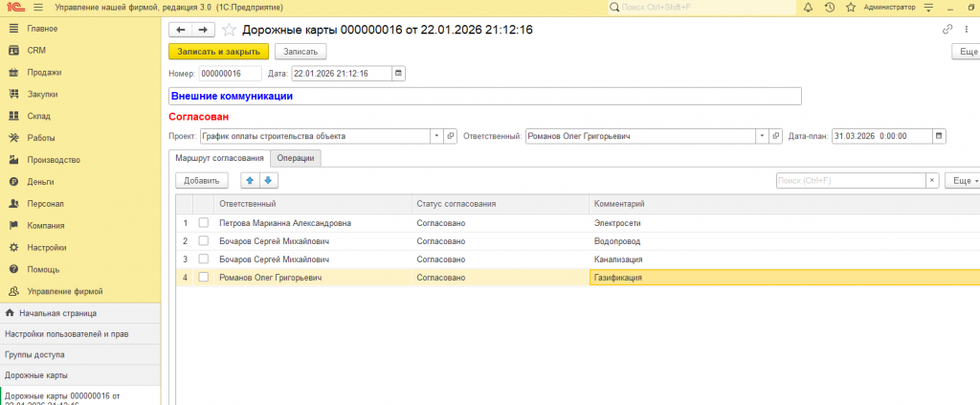
Task: Go to the Начальная страница tab
Action: point(80,313)
